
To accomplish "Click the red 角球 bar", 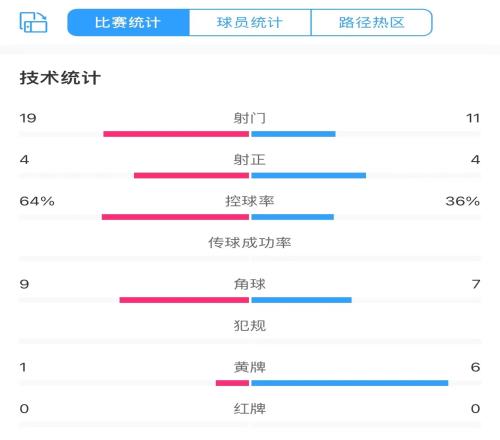I will (x=184, y=300).
